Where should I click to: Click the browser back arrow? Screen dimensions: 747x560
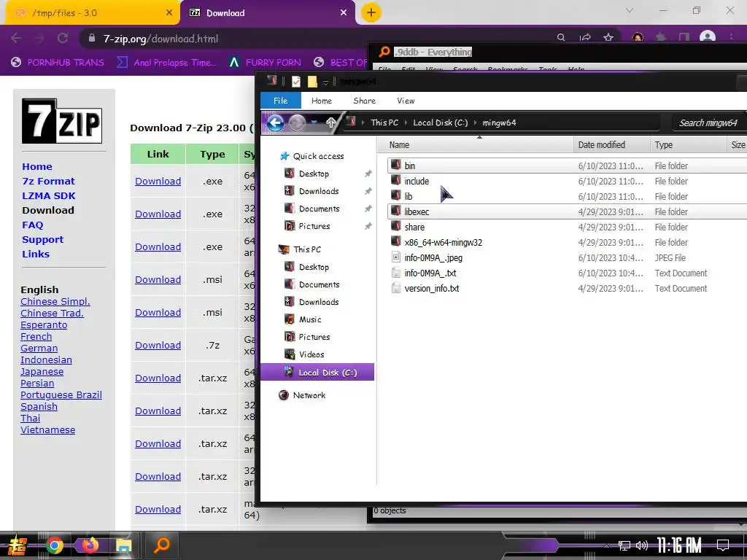16,38
